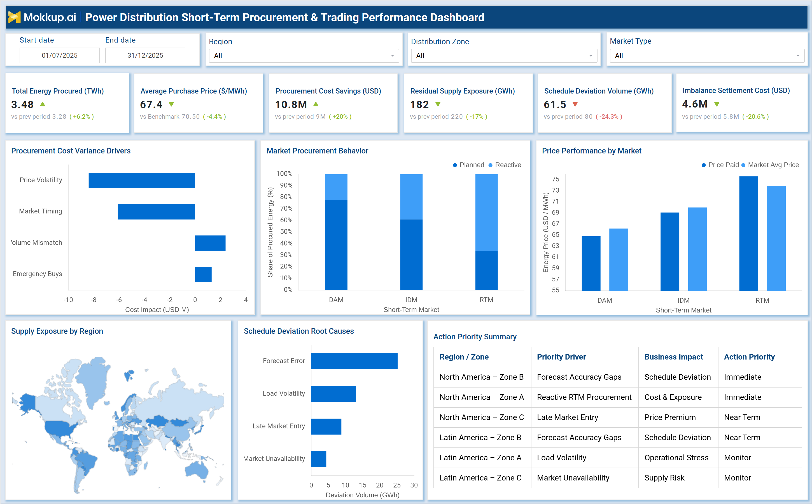
Task: Click the IDM Price Paid bar
Action: point(670,251)
